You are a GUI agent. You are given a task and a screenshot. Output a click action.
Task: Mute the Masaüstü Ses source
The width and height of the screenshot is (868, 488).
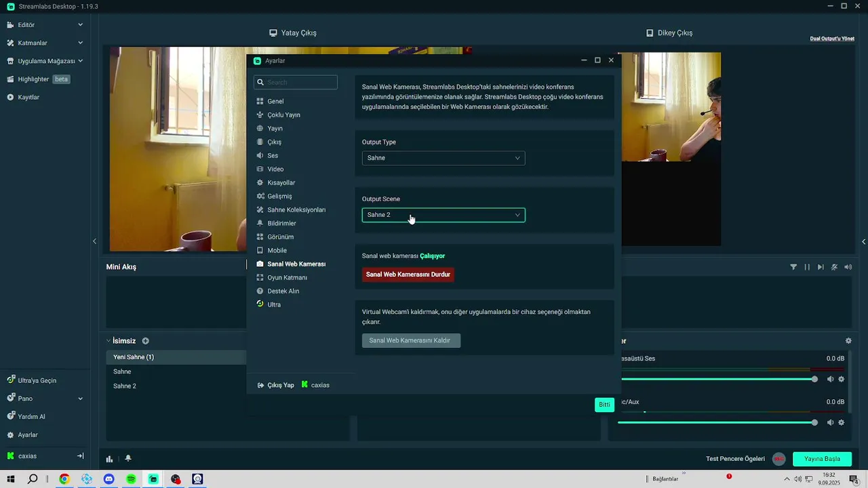pos(830,379)
